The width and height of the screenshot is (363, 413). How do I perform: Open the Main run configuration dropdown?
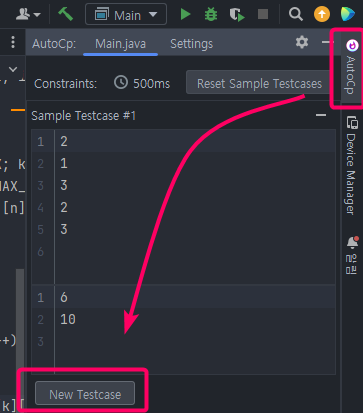pyautogui.click(x=126, y=14)
